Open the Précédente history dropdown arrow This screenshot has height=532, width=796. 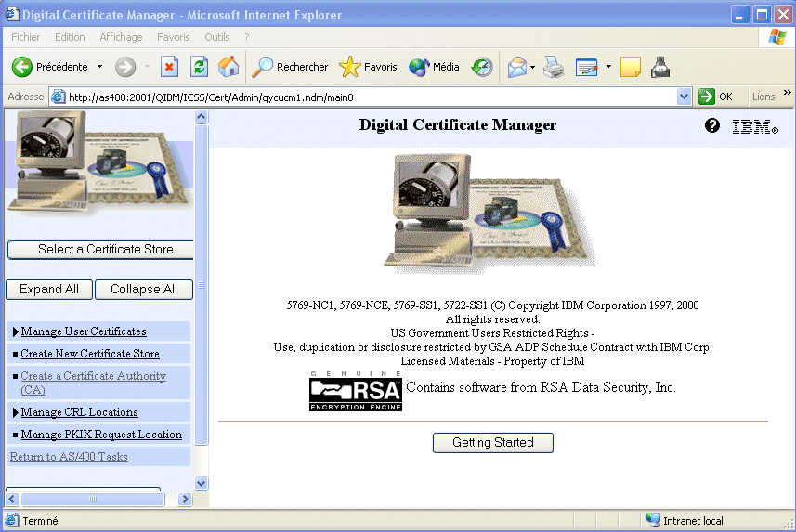coord(100,67)
